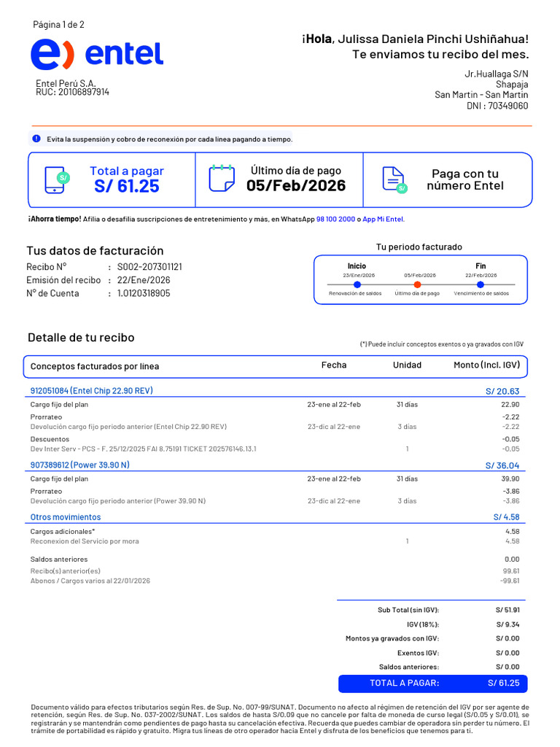This screenshot has width=560, height=747.
Task: Click the Tu periodo facturado heading
Action: point(419,247)
